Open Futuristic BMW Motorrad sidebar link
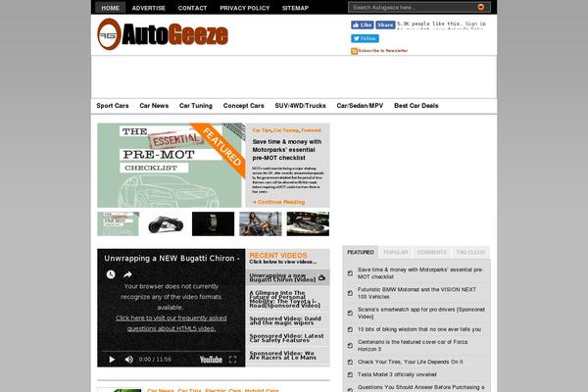The image size is (588, 392). click(x=416, y=293)
